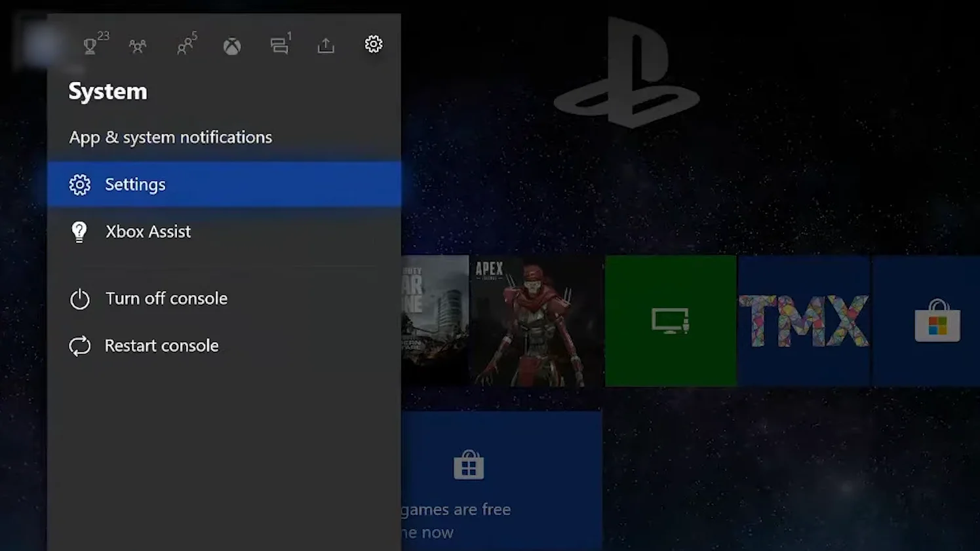The width and height of the screenshot is (980, 551).
Task: Select the Xbox home icon
Action: point(232,46)
